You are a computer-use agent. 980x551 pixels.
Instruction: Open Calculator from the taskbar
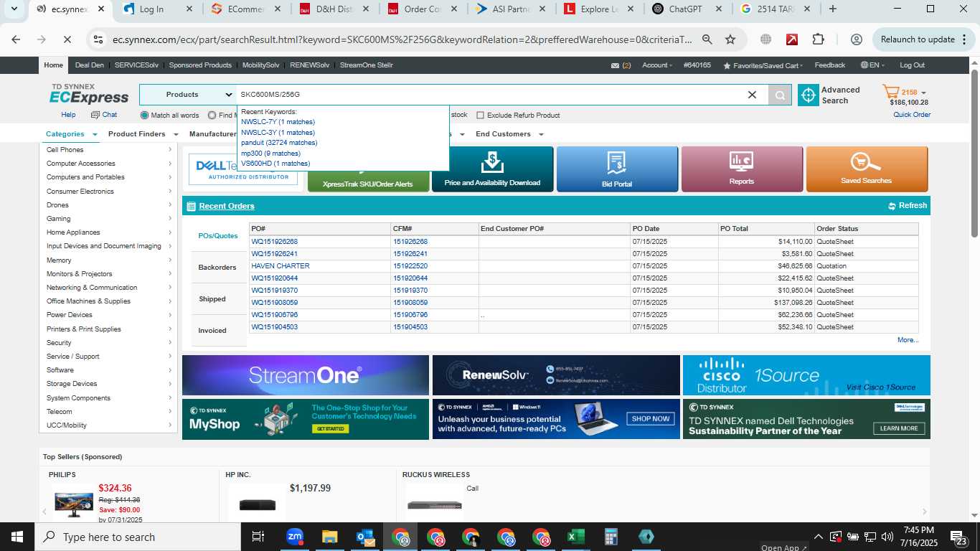pos(611,537)
